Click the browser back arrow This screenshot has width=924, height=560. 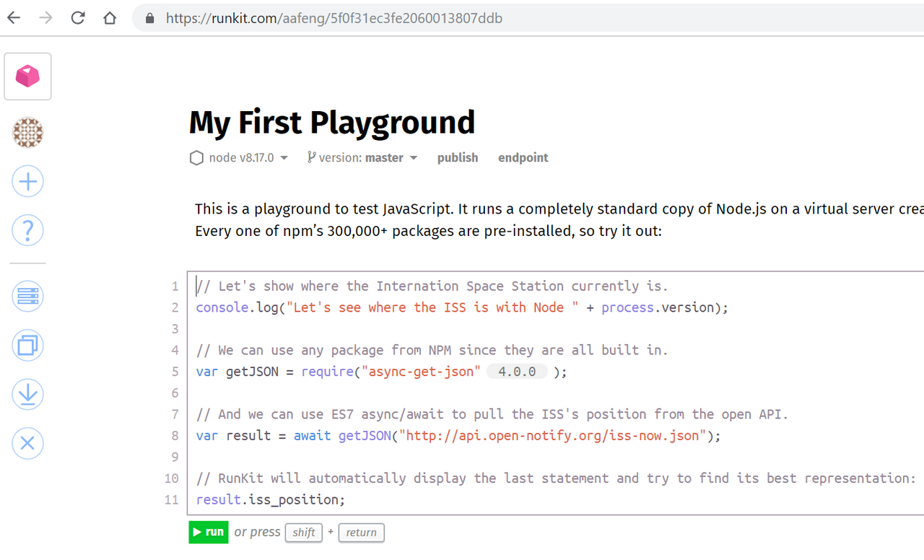(x=14, y=18)
